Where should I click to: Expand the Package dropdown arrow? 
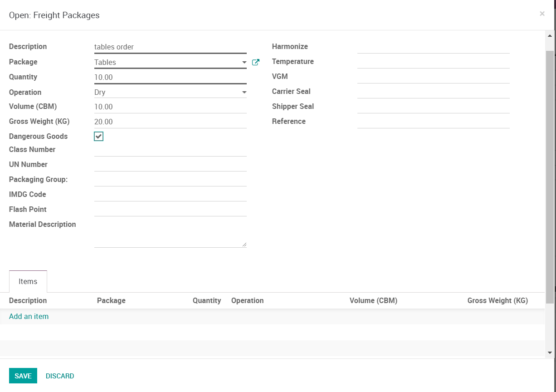[x=244, y=62]
